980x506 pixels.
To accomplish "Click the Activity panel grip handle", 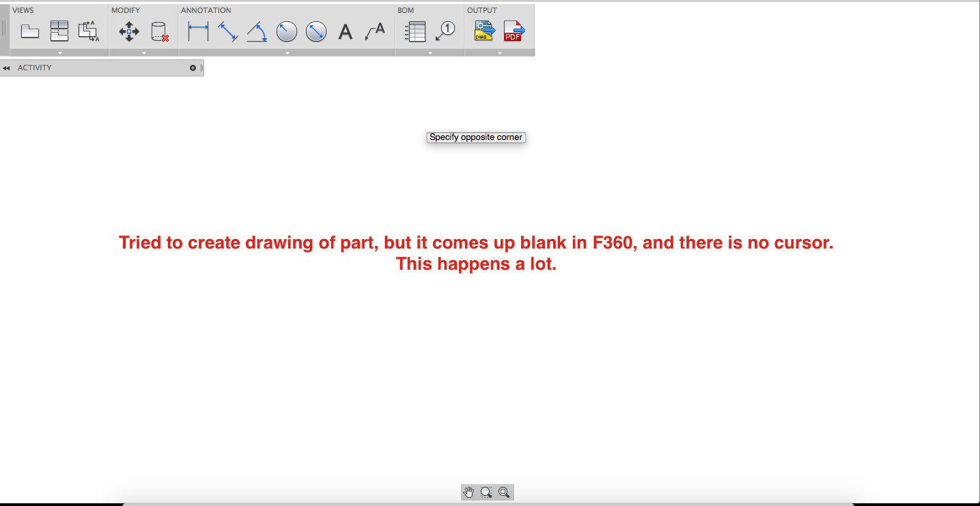I will [x=201, y=68].
